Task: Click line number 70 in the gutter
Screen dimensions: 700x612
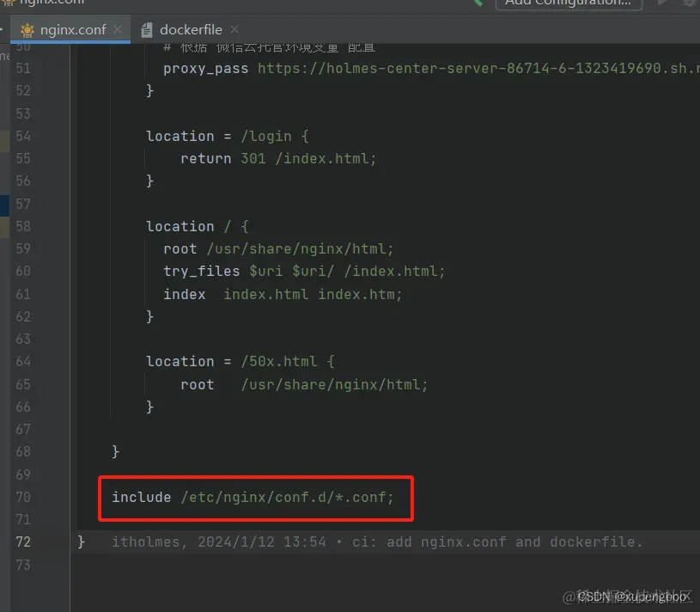Action: click(23, 497)
